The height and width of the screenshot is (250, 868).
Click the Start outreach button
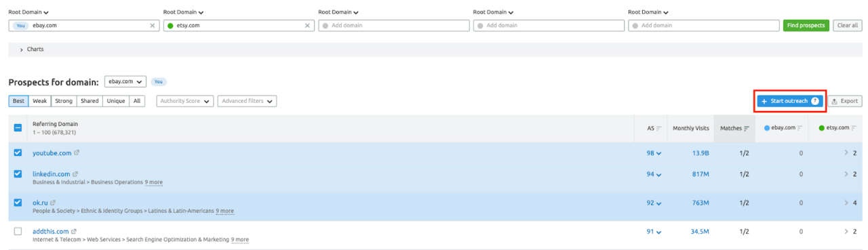click(x=791, y=101)
